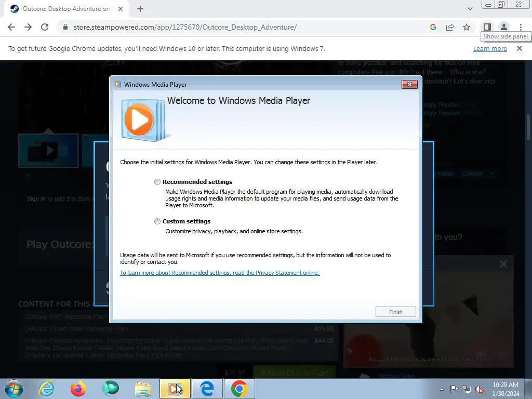Launch Firefox from the taskbar
The width and height of the screenshot is (532, 399).
[x=78, y=389]
